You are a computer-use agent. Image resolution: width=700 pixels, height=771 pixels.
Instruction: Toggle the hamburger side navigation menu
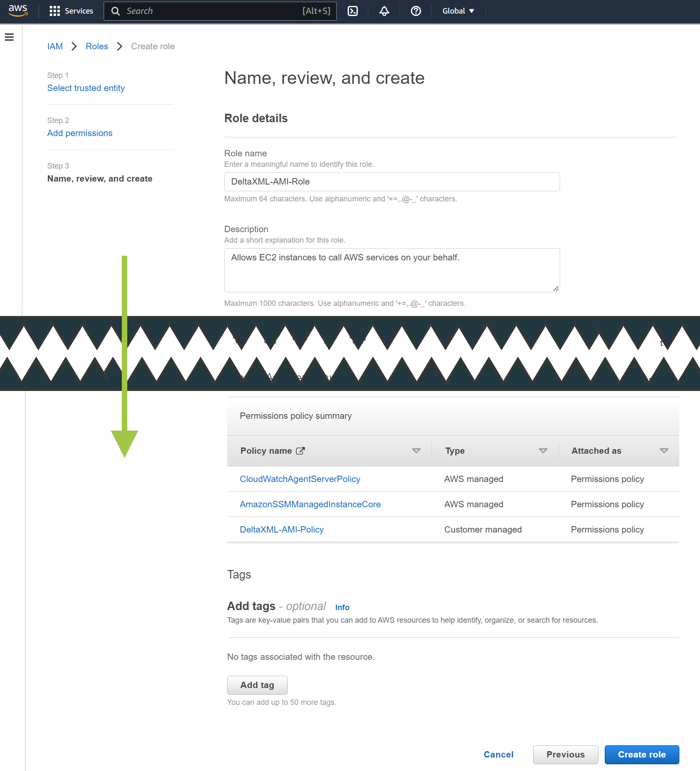click(9, 37)
